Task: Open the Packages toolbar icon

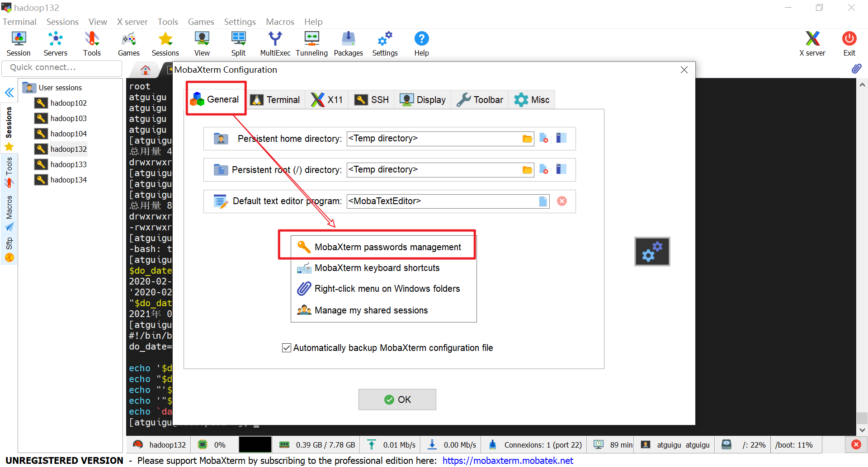Action: pyautogui.click(x=348, y=44)
